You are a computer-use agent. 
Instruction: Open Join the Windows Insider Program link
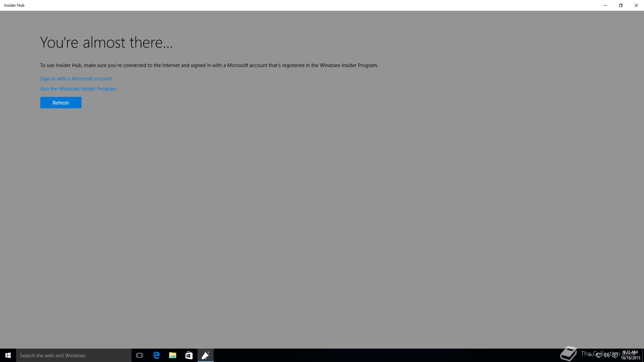tap(78, 89)
